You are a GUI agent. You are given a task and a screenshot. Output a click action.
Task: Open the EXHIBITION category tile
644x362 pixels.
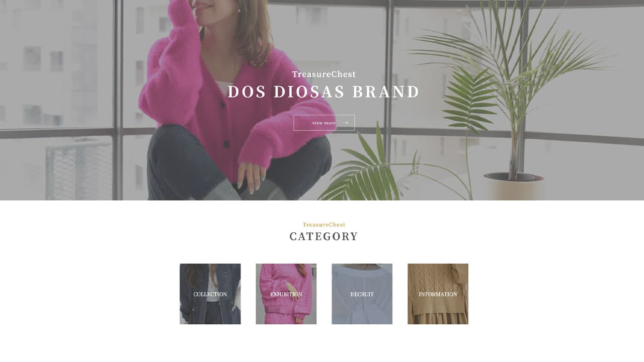point(286,294)
